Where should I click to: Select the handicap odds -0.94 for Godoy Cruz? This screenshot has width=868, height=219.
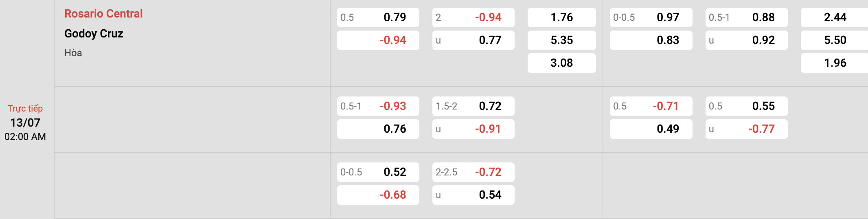pos(378,40)
